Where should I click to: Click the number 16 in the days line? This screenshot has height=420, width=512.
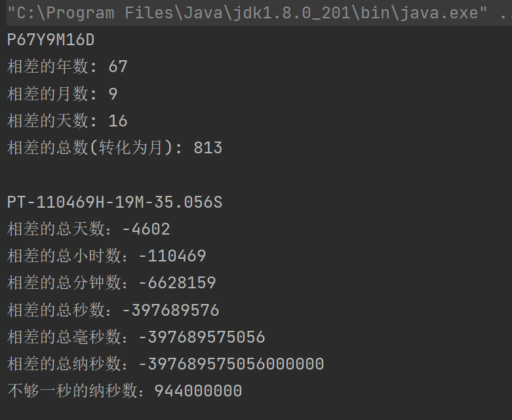click(118, 121)
